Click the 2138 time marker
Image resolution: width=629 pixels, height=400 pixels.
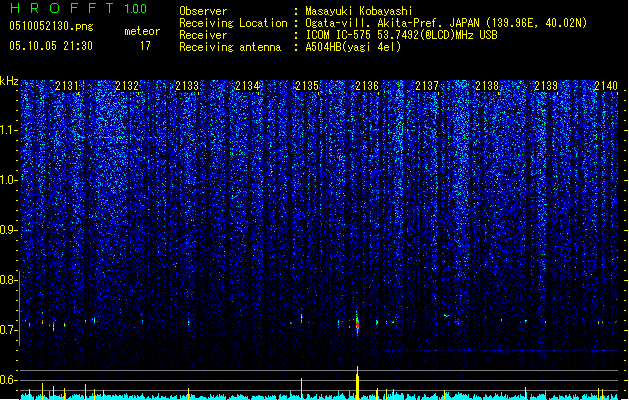(x=487, y=85)
